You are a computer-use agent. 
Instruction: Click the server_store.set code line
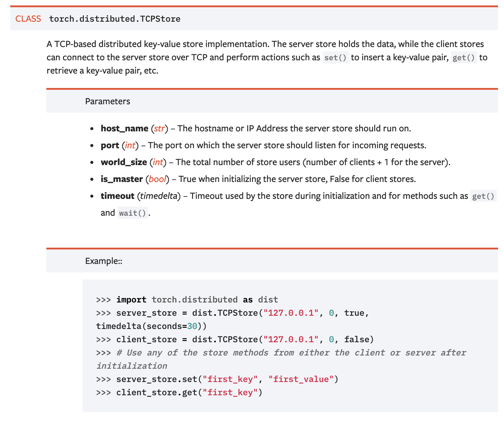click(x=217, y=379)
